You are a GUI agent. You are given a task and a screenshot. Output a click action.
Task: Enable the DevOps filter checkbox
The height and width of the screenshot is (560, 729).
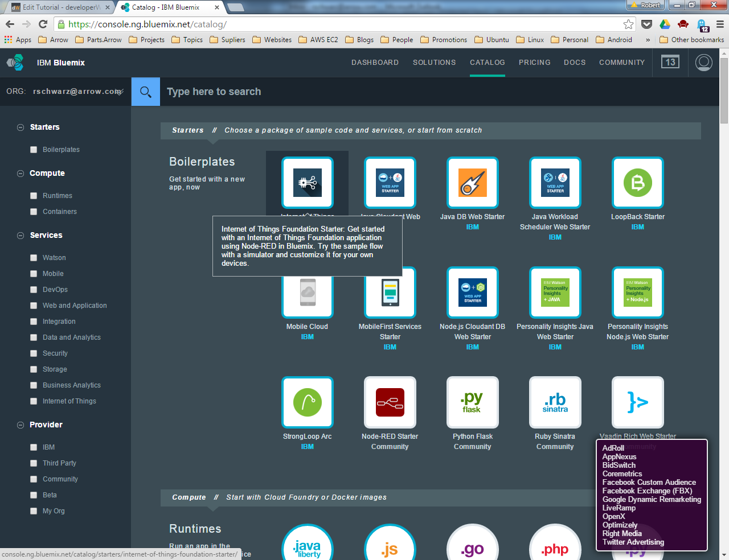click(34, 290)
